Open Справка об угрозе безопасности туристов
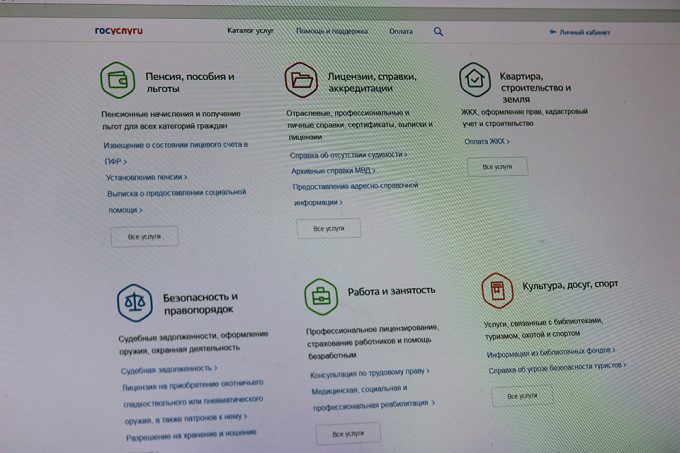 click(x=558, y=368)
